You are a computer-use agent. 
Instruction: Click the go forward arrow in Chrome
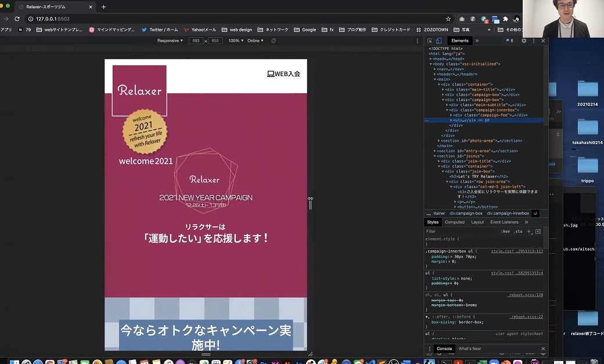6,19
